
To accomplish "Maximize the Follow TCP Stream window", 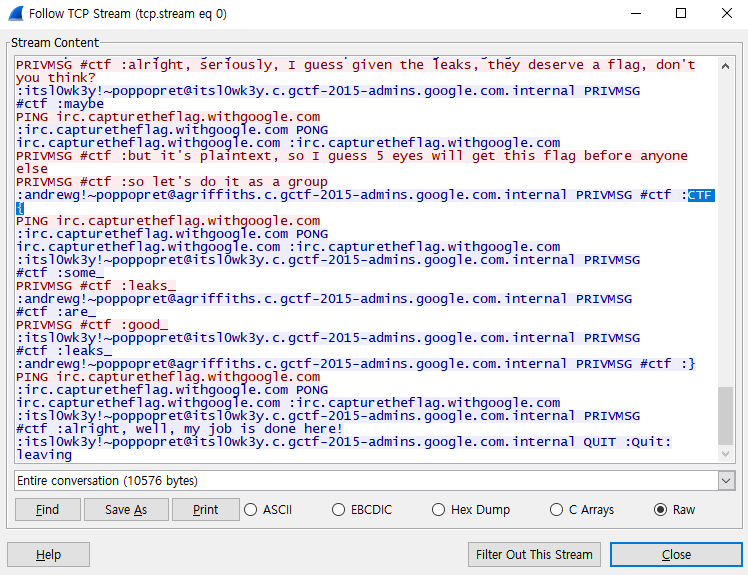I will [681, 13].
